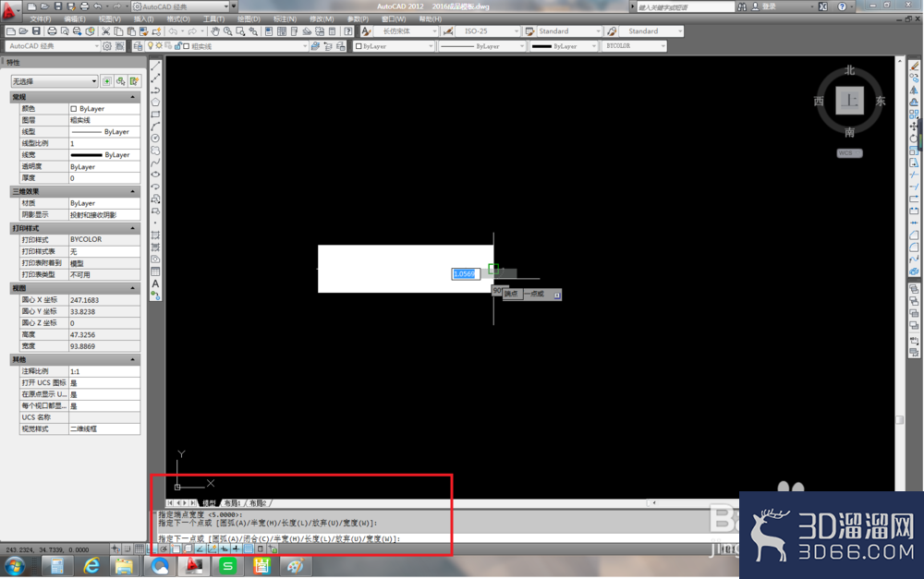Open the ByLayer lineweight control with thick line

click(x=564, y=46)
